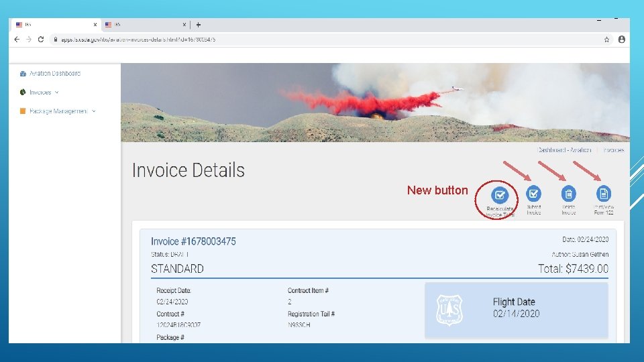Go back with browser back arrow
Screen dimensions: 644x362
click(x=17, y=40)
